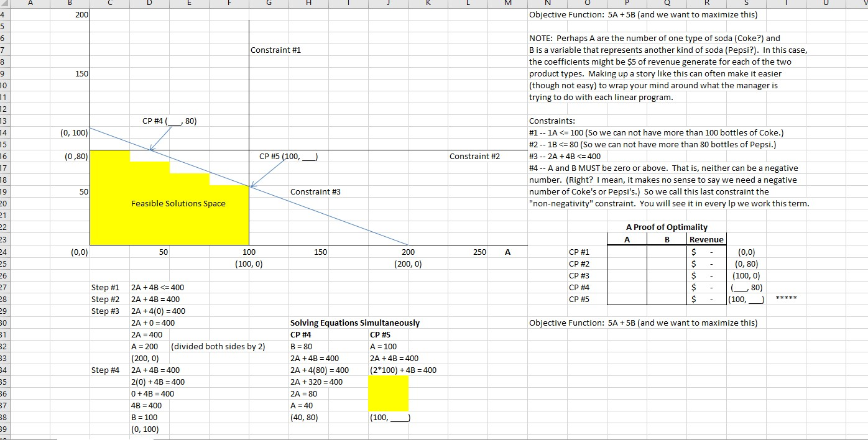The image size is (868, 440).
Task: Select row header 39 at the bottom
Action: [4, 428]
